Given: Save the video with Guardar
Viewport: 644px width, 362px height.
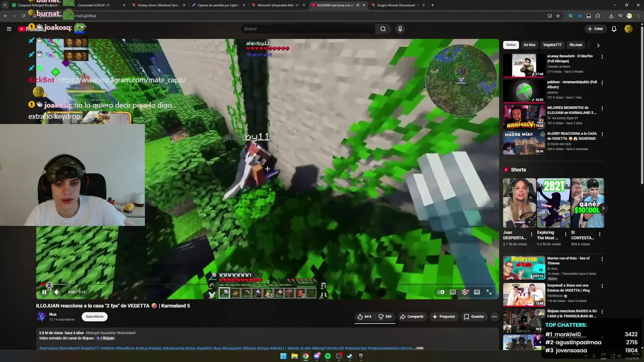Looking at the screenshot, I should click(x=474, y=317).
